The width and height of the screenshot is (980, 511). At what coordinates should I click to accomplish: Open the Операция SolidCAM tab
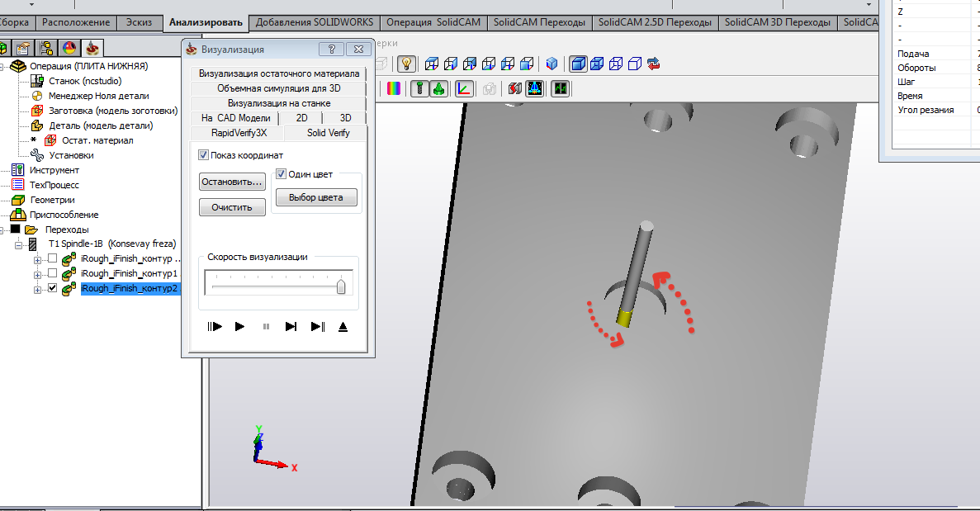click(433, 21)
